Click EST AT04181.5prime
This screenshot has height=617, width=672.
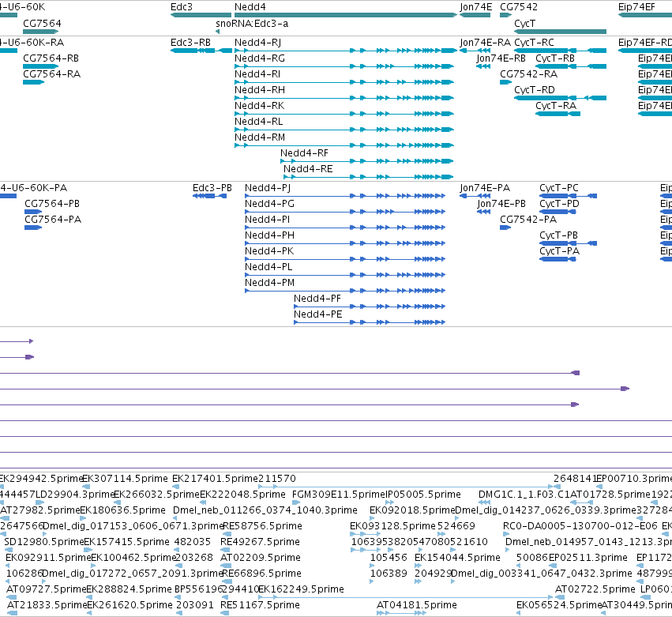pos(417,605)
